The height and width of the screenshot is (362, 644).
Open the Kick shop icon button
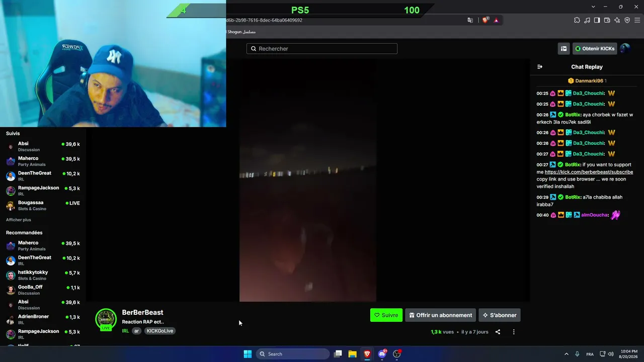(563, 49)
